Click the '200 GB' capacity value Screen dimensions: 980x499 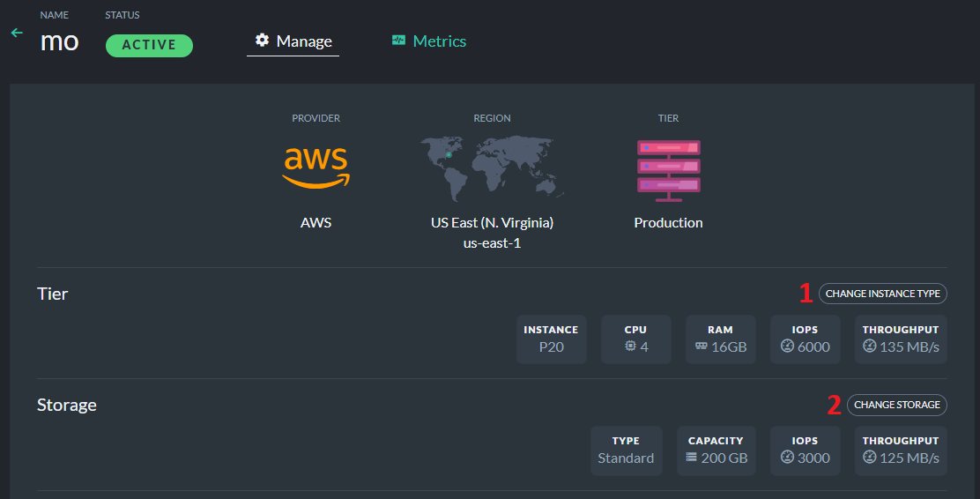click(724, 458)
